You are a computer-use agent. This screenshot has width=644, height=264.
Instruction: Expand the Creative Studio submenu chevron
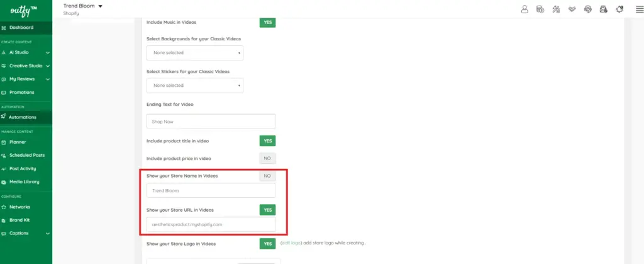tap(48, 66)
